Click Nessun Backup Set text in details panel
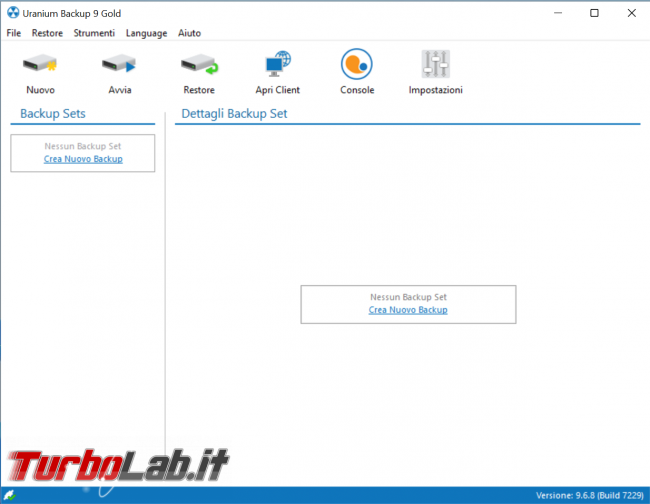650x504 pixels. (408, 297)
